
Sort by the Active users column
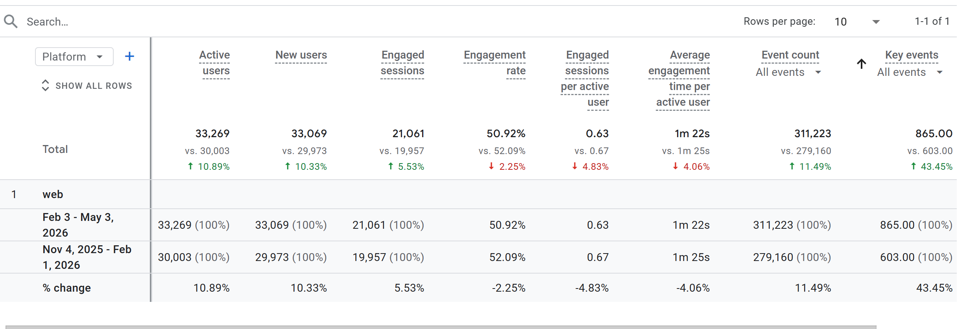[x=214, y=63]
